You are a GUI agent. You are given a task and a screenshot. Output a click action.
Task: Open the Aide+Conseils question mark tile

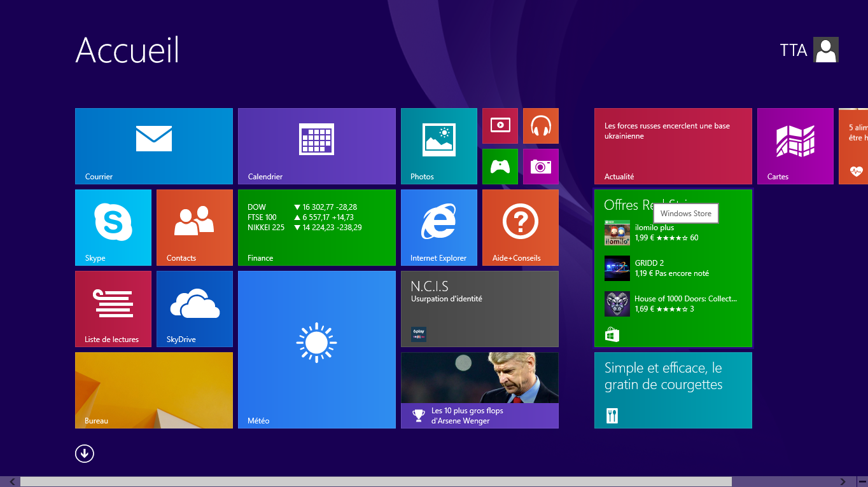click(521, 228)
